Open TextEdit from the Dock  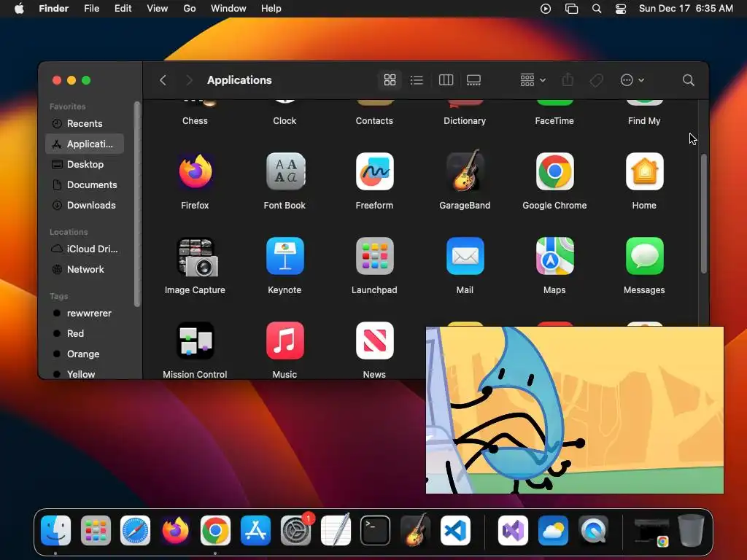click(x=336, y=530)
